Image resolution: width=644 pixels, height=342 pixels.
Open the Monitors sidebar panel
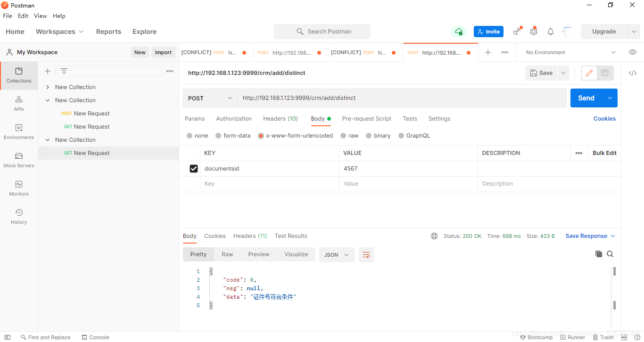tap(19, 188)
